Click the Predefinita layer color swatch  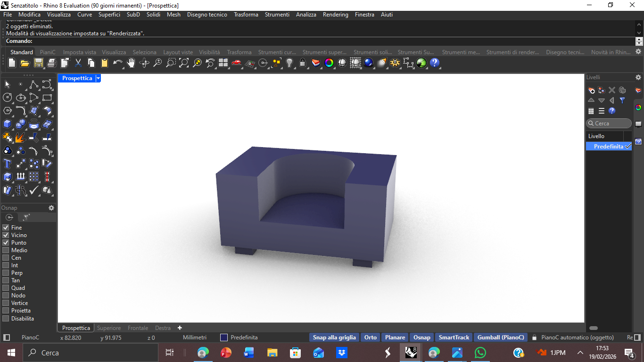tap(224, 337)
